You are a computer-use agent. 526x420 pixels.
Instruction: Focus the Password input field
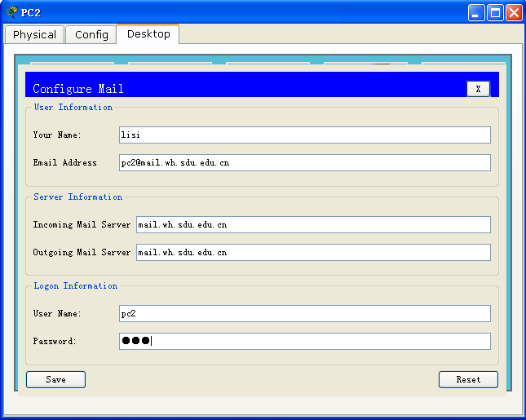pos(304,342)
